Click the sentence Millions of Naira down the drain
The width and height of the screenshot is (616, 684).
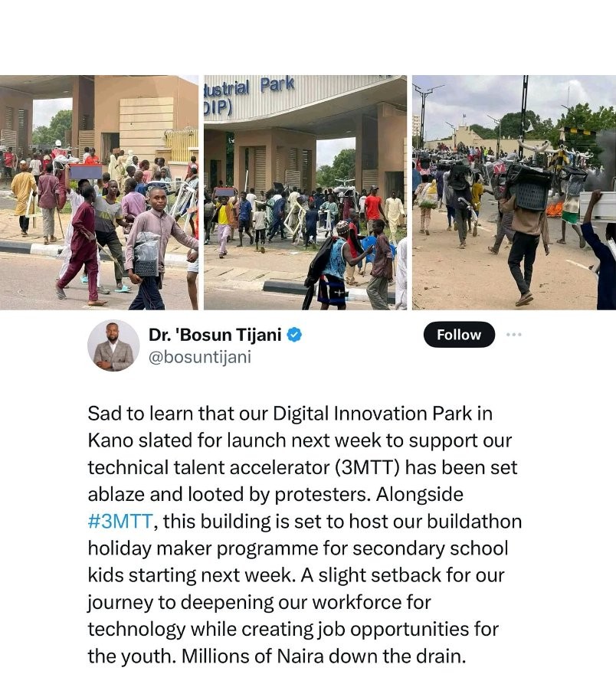(323, 656)
